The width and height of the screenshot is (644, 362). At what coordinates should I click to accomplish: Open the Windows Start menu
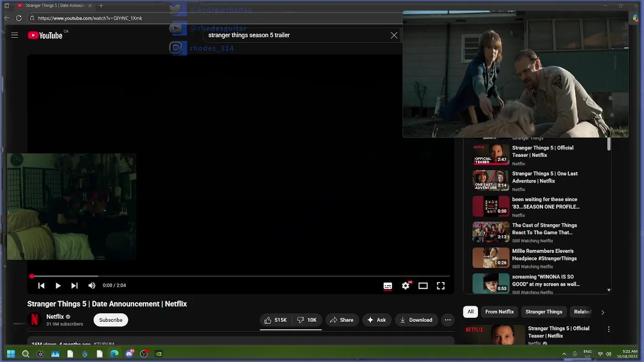pos(11,354)
